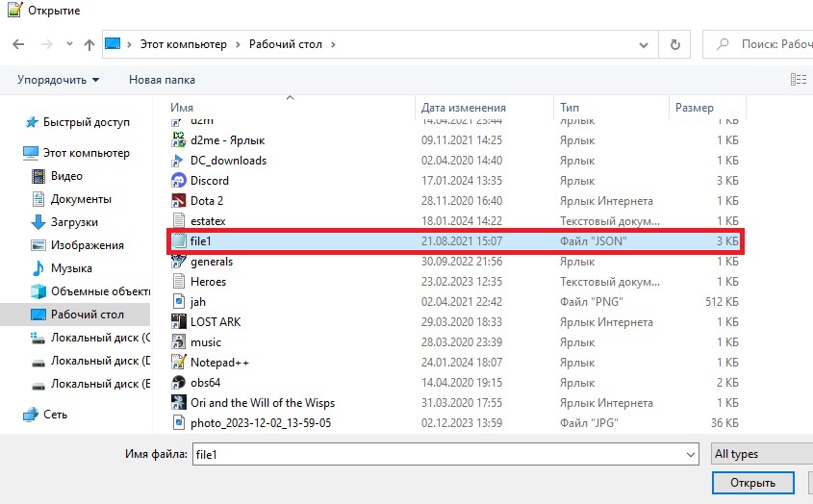Select 'Этот компьютер' in navigation tree
813x504 pixels.
point(86,153)
